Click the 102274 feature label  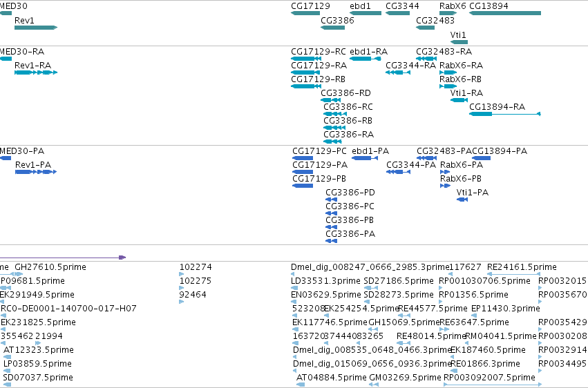pos(196,267)
